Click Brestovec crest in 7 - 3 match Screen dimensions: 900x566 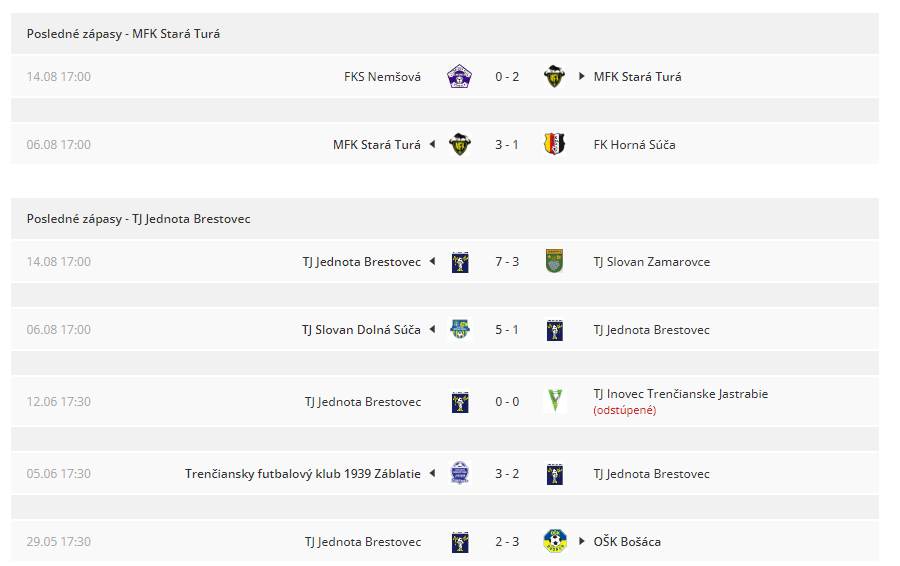pos(460,262)
